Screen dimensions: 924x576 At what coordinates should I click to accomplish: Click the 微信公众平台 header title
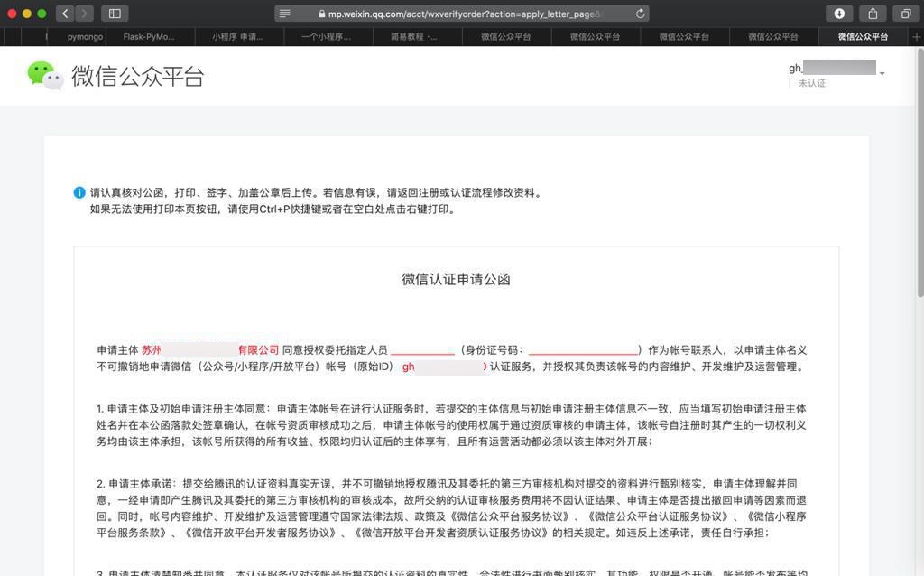coord(138,76)
